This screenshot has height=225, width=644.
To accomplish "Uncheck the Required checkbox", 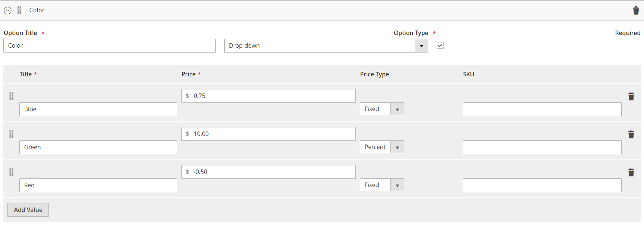I will click(x=440, y=45).
